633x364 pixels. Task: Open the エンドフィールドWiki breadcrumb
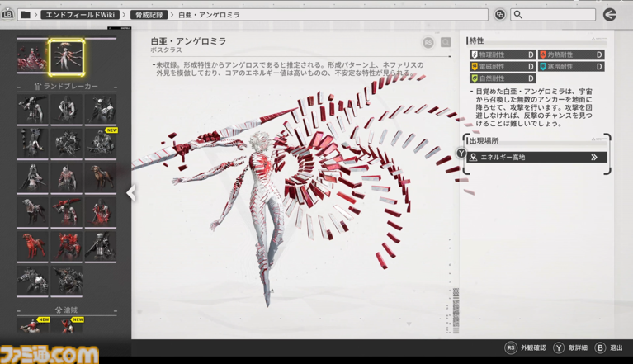[x=80, y=15]
